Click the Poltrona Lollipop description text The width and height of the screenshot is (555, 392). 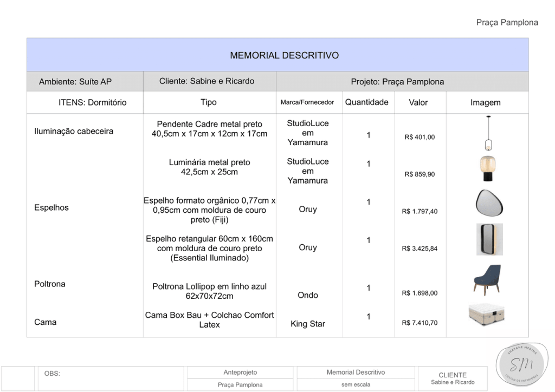(x=209, y=291)
